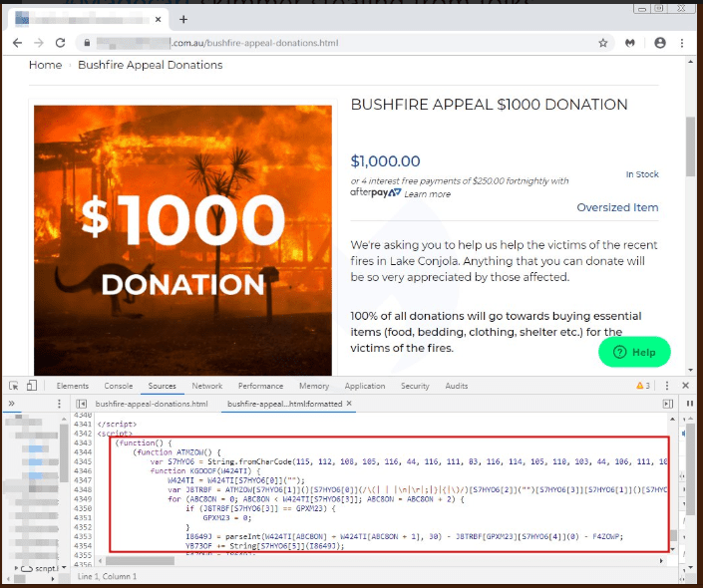703x588 pixels.
Task: Click the code pane scrollbar up arrow
Action: (x=672, y=419)
